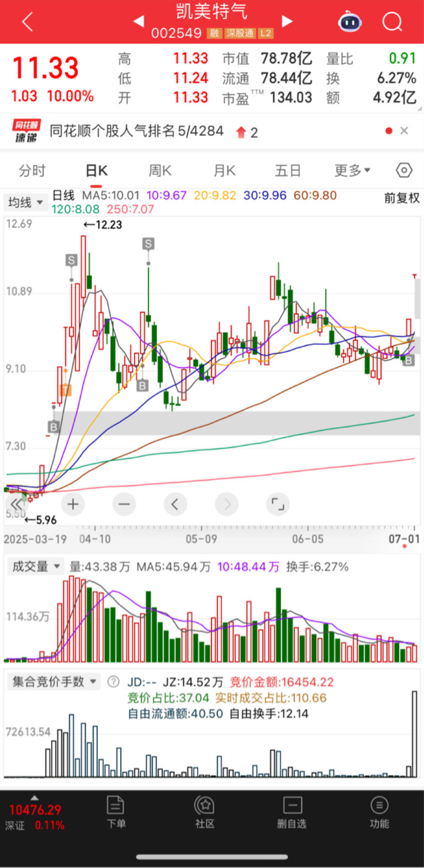Open the 均线 indicator dropdown
The width and height of the screenshot is (424, 868).
25,203
